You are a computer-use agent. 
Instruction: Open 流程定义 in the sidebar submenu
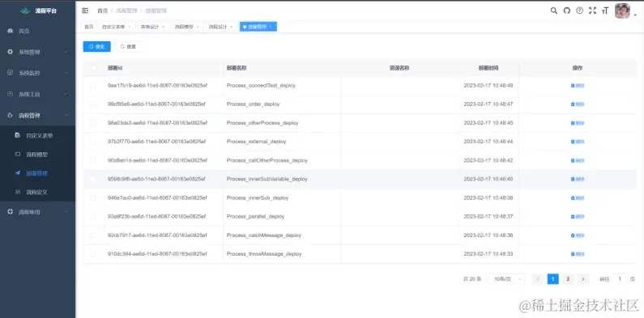(37, 192)
